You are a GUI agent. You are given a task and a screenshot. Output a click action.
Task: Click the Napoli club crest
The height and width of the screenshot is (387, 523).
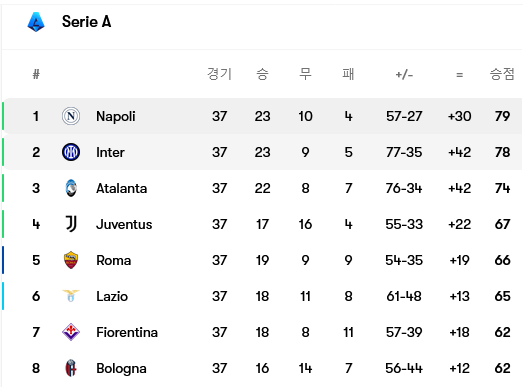coord(71,116)
